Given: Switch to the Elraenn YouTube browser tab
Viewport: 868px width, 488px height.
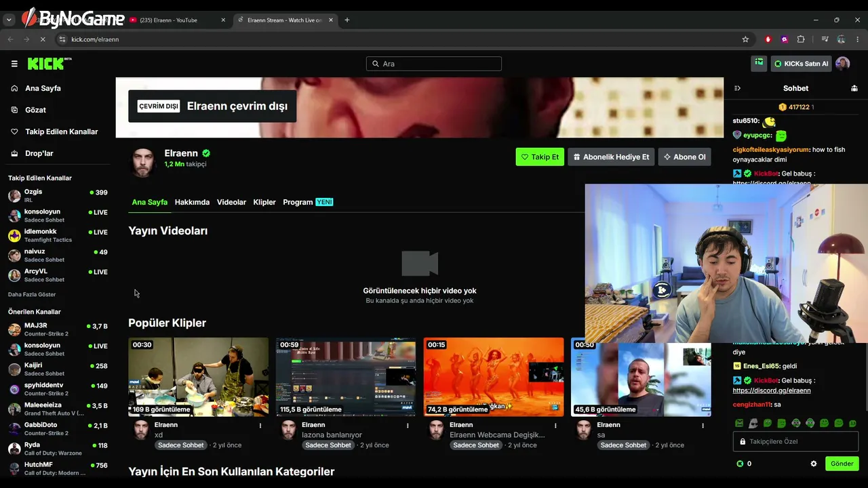Looking at the screenshot, I should click(178, 20).
